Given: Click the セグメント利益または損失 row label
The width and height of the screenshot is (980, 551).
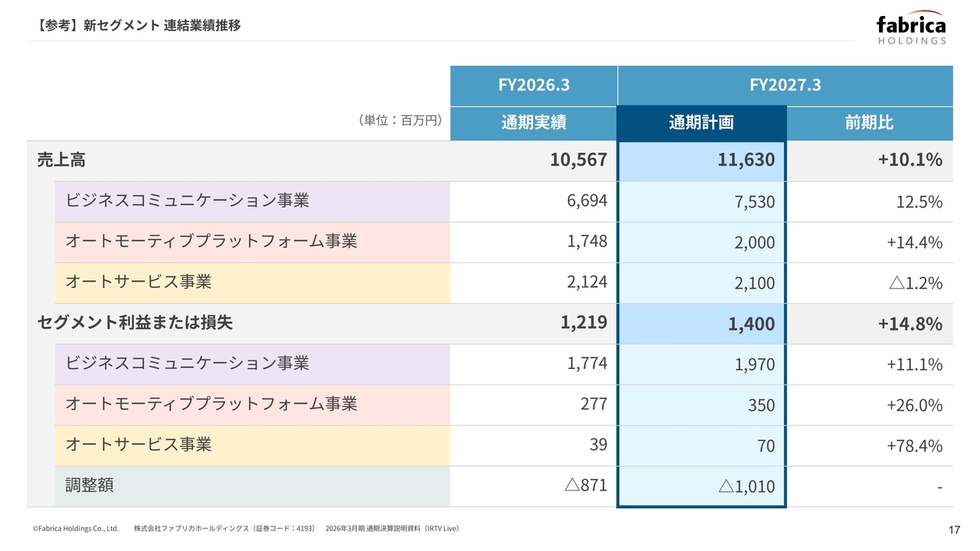Looking at the screenshot, I should click(x=135, y=323).
